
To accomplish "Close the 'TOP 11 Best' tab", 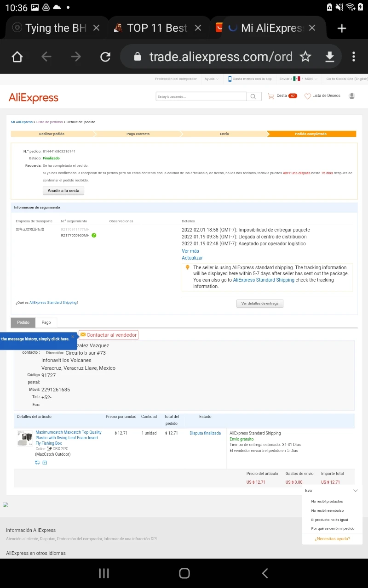I will coord(198,28).
